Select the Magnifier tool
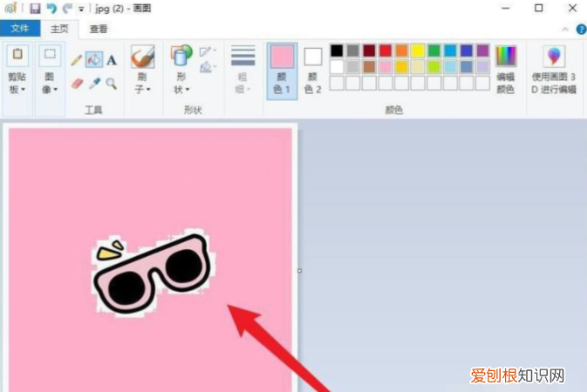The image size is (587, 392). [111, 84]
